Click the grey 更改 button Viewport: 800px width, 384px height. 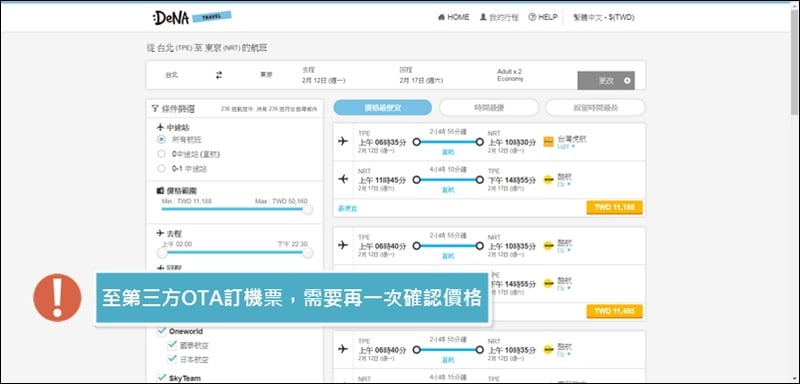606,81
